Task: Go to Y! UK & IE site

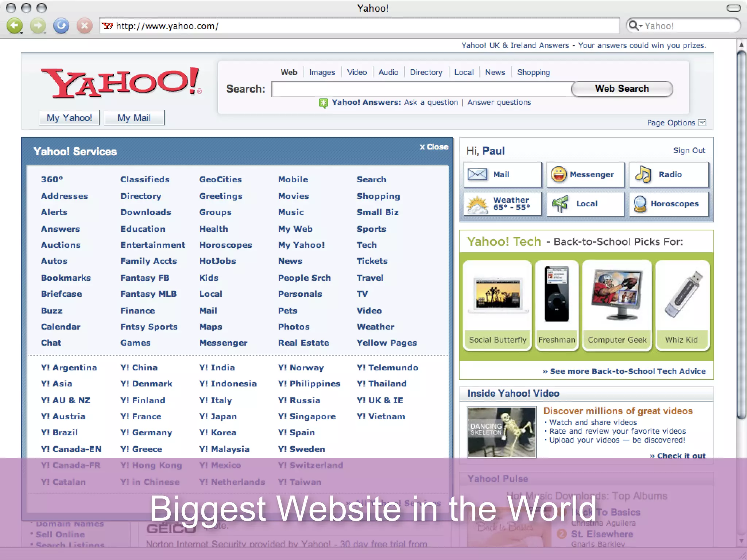Action: click(380, 400)
